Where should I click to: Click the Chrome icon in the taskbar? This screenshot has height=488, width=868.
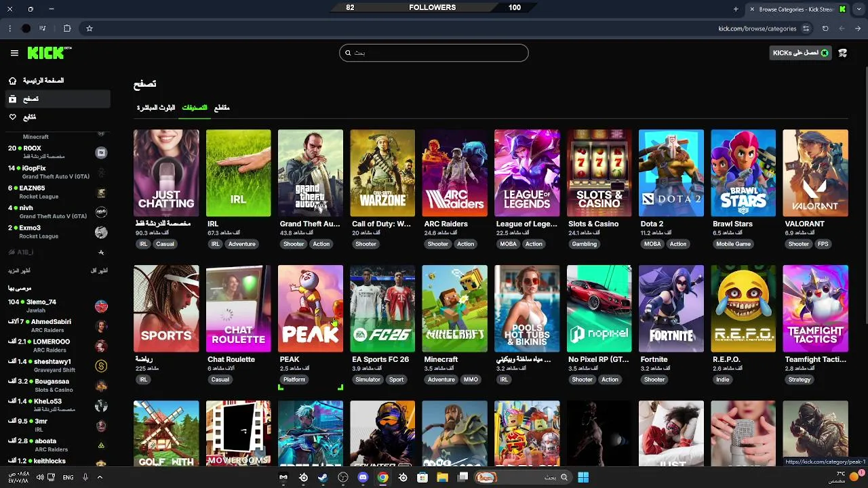coord(382,477)
